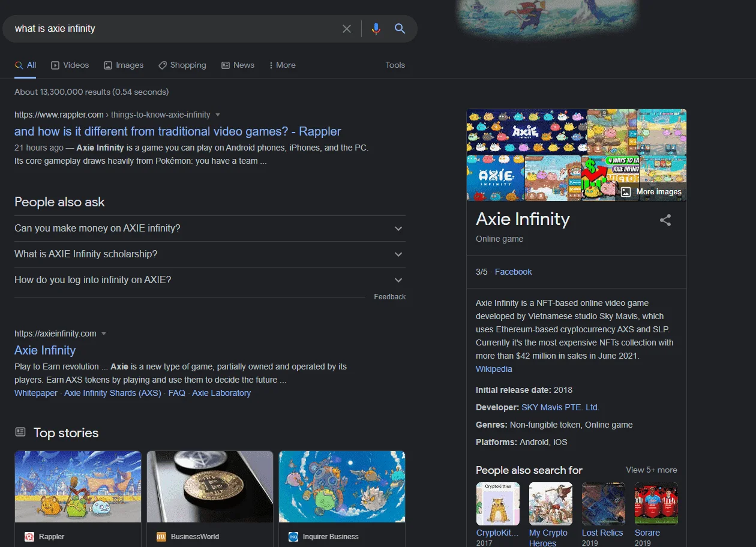Switch to the News tab

(x=238, y=65)
